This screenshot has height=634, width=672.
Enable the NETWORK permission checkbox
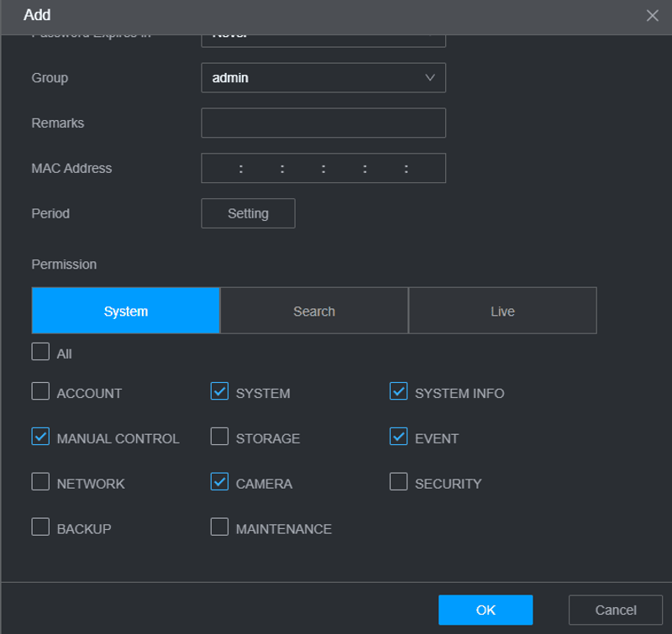click(x=40, y=481)
